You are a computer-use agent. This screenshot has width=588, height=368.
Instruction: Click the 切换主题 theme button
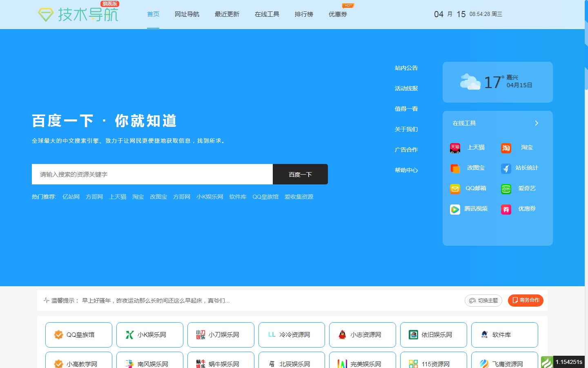click(483, 301)
